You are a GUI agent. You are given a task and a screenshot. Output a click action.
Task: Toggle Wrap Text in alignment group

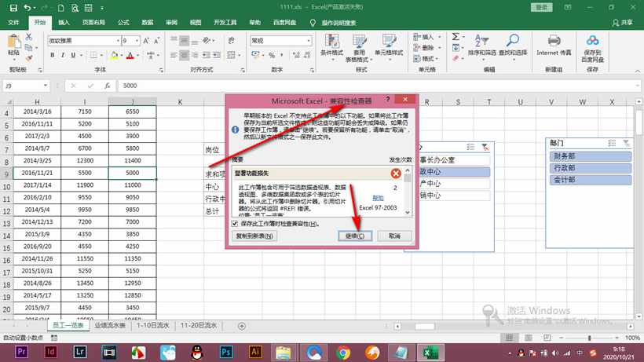point(231,40)
